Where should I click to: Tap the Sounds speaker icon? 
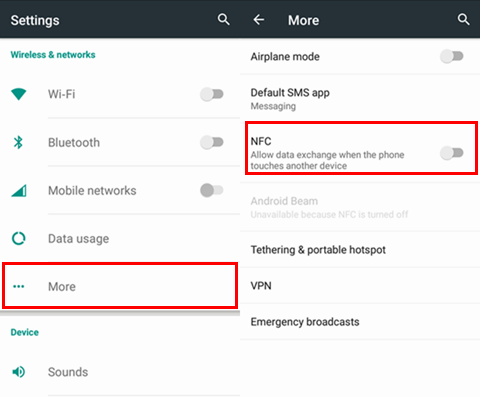click(19, 372)
